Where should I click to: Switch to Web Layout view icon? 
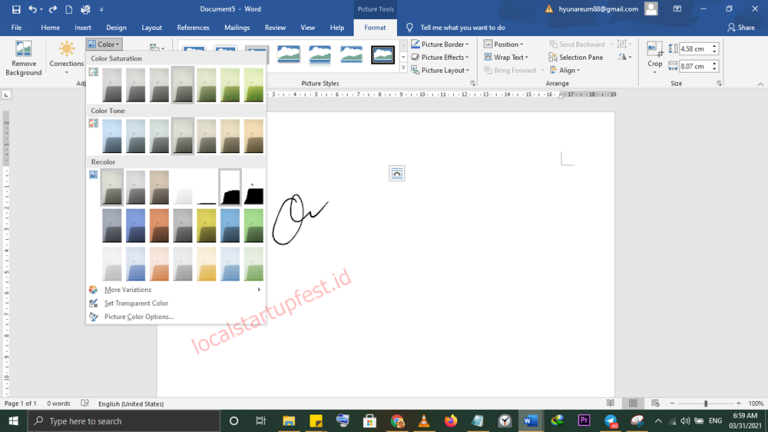pyautogui.click(x=655, y=403)
